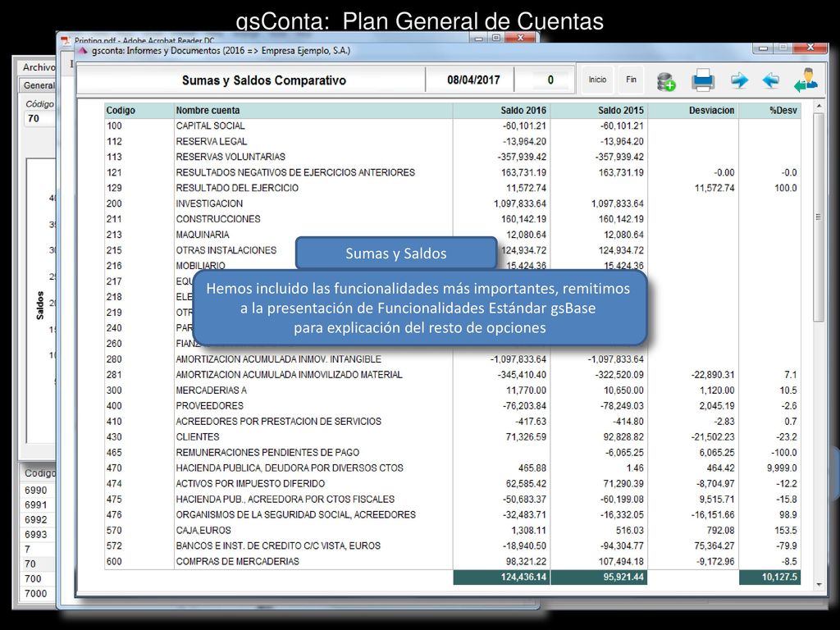Click the scrollbar down arrow of the report
The height and width of the screenshot is (630, 840).
tap(819, 584)
